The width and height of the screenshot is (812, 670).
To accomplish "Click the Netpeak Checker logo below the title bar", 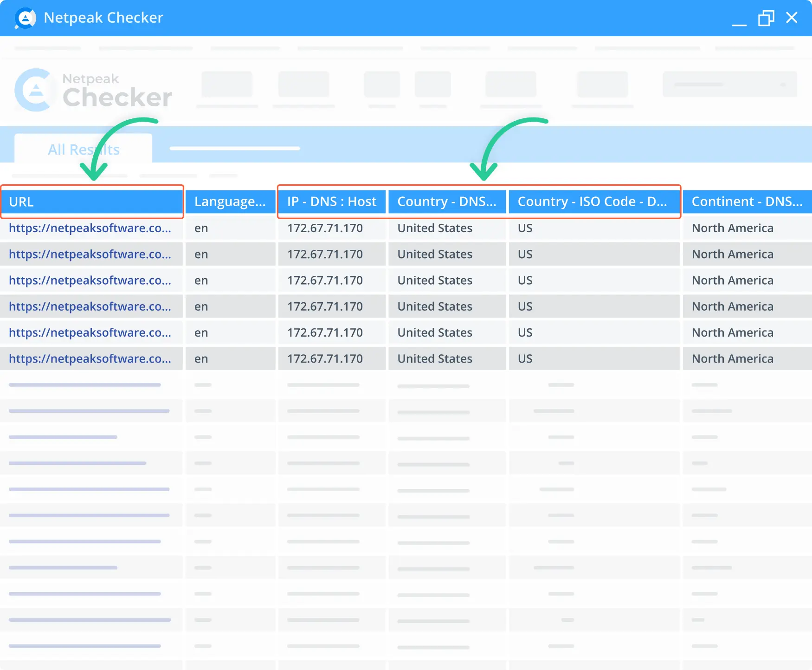I will coord(93,90).
